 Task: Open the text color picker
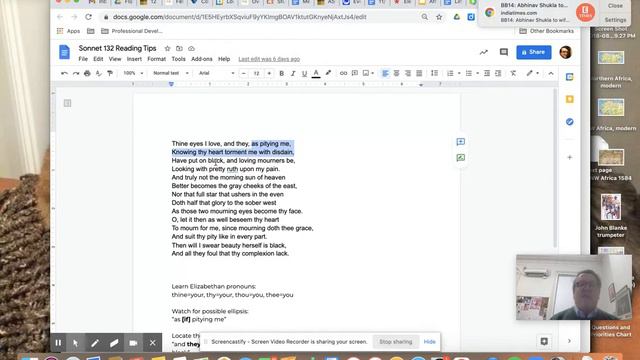(x=316, y=73)
